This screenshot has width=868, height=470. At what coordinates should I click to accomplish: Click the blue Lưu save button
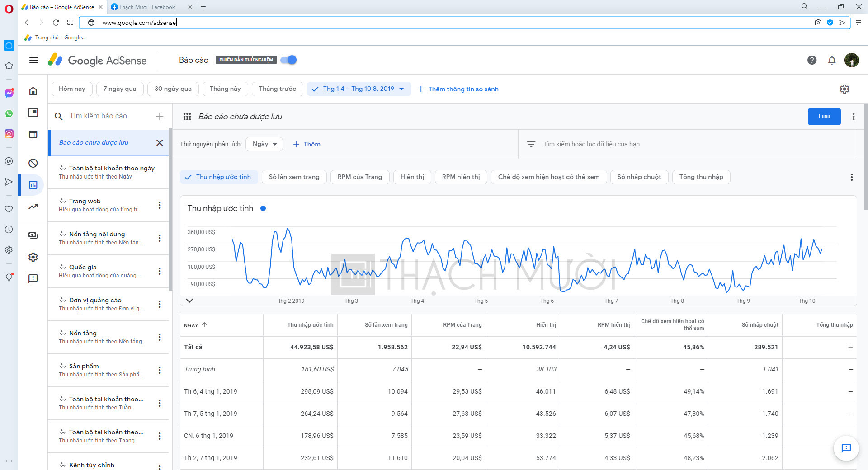pyautogui.click(x=824, y=117)
